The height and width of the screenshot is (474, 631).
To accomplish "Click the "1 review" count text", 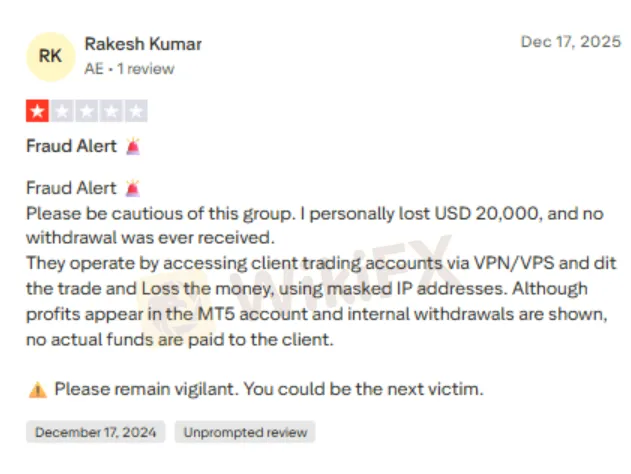I will click(x=147, y=69).
